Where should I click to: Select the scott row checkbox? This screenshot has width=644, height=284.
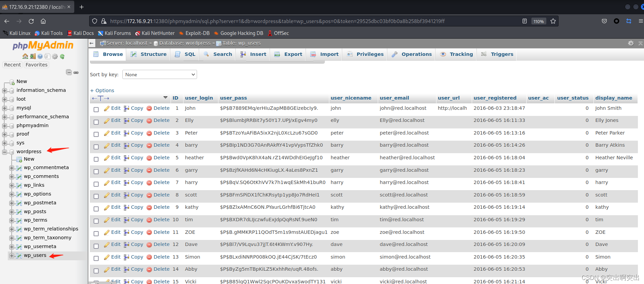point(96,196)
